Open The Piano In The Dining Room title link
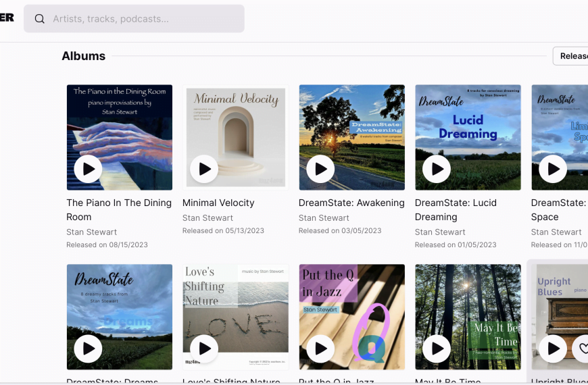588x385 pixels. [x=119, y=210]
